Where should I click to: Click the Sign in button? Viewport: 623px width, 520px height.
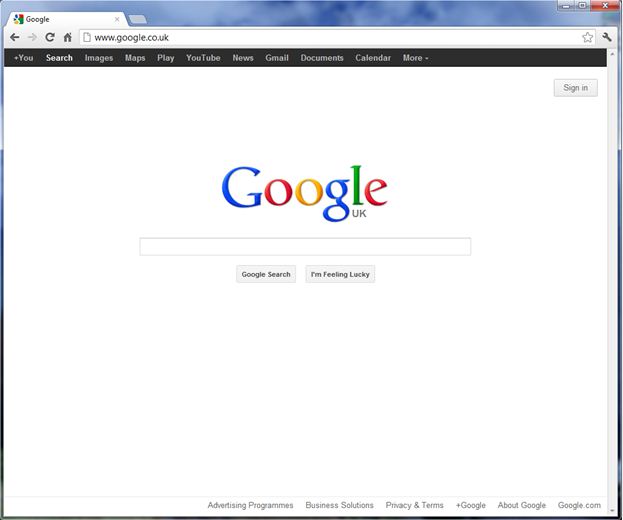coord(575,88)
